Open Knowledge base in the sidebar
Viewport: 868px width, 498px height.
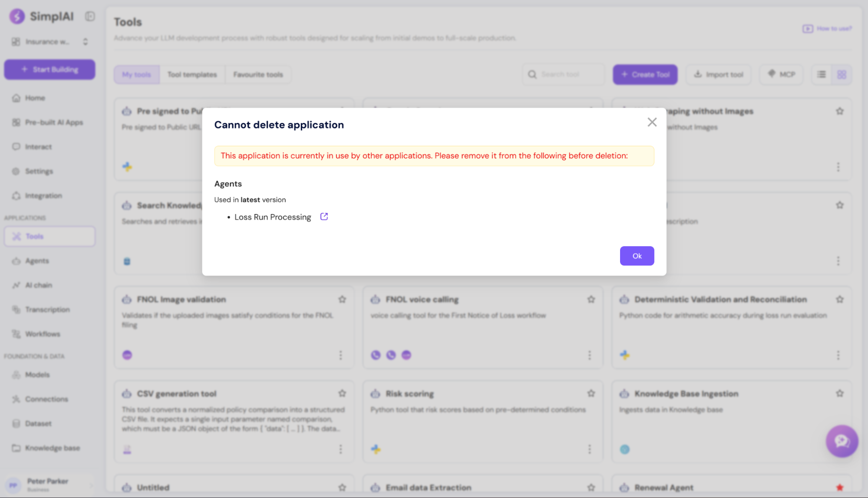click(x=52, y=448)
